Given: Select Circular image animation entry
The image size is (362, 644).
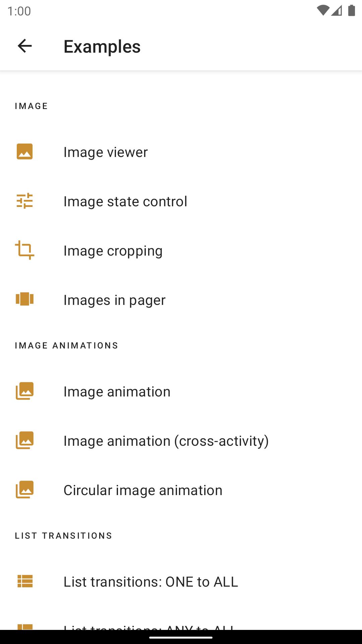Looking at the screenshot, I should tap(143, 490).
